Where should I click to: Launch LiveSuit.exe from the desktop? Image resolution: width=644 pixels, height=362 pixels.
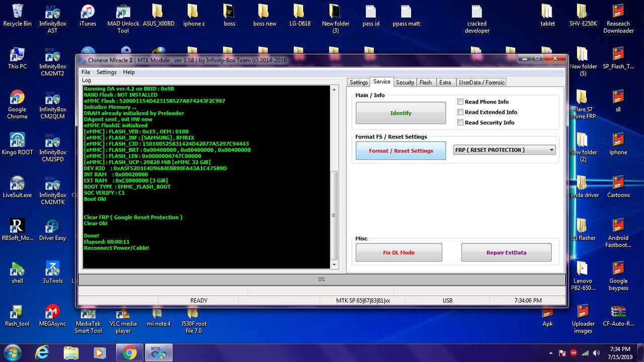pyautogui.click(x=17, y=187)
